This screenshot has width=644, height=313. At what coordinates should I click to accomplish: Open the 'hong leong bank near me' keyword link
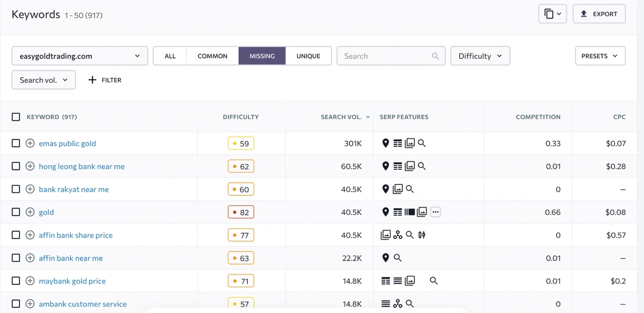pos(82,166)
